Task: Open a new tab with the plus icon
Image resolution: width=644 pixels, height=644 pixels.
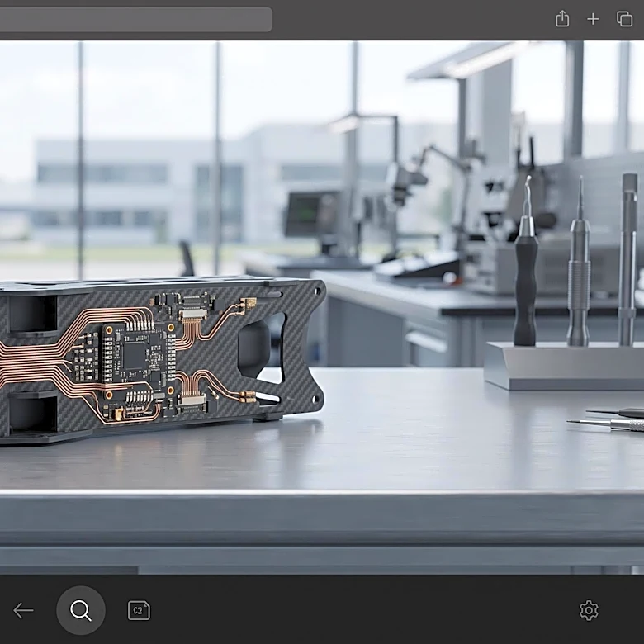Action: (x=593, y=19)
